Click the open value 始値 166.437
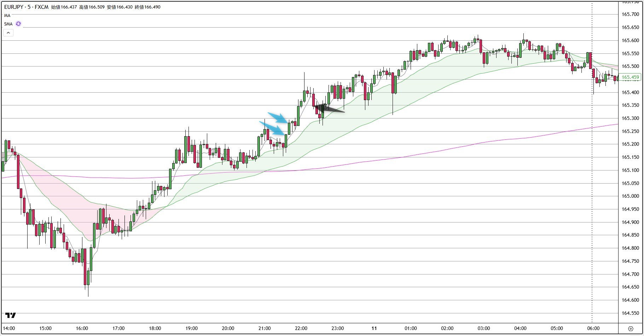The height and width of the screenshot is (336, 644). pyautogui.click(x=64, y=7)
